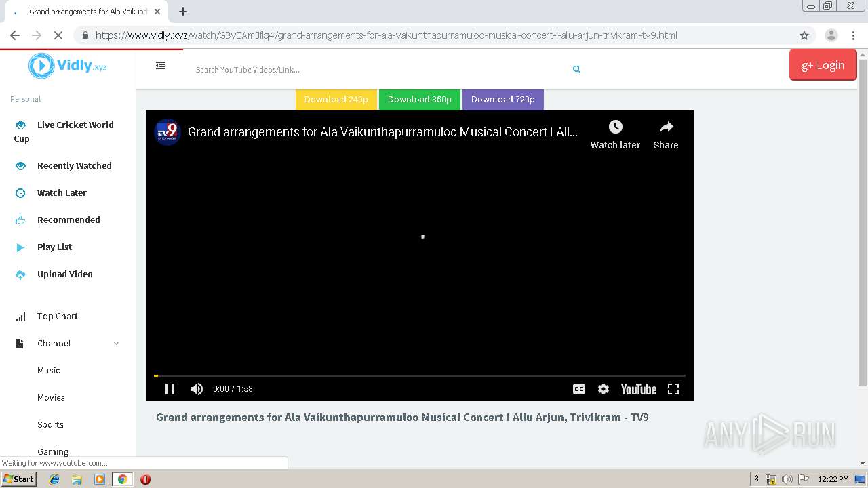Open File Explorer from taskbar
Viewport: 868px width, 488px height.
coord(77,479)
